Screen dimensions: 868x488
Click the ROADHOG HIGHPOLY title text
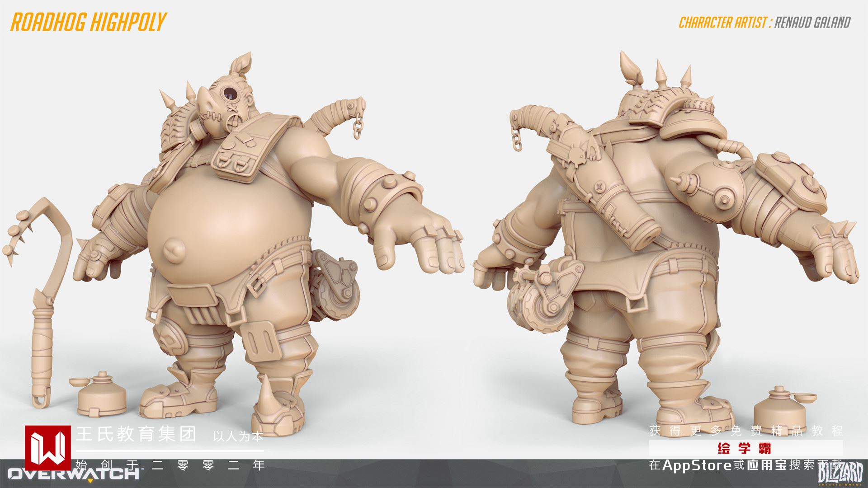pos(88,23)
